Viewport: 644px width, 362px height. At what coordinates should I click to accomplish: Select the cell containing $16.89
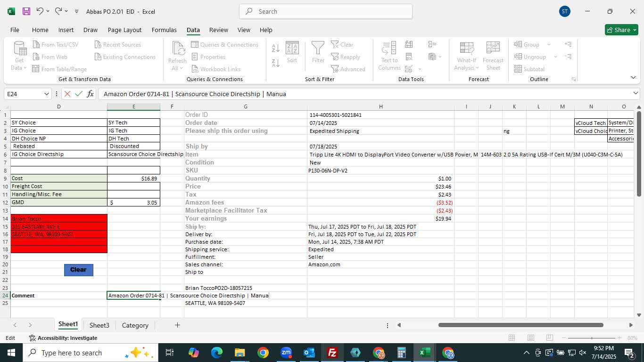134,179
